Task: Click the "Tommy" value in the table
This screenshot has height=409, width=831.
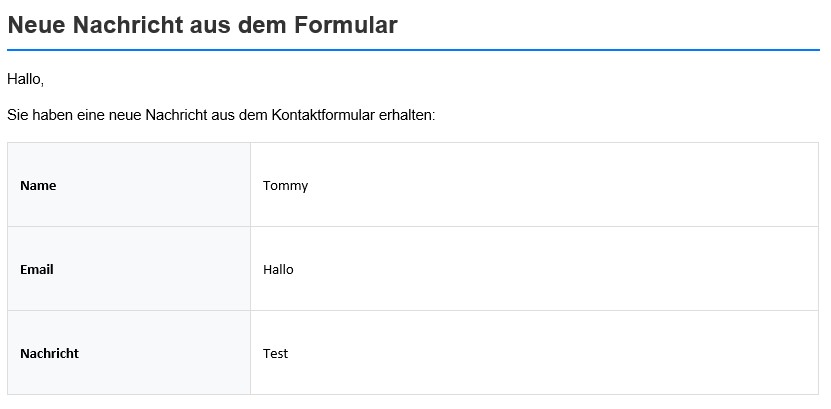Action: pyautogui.click(x=285, y=185)
